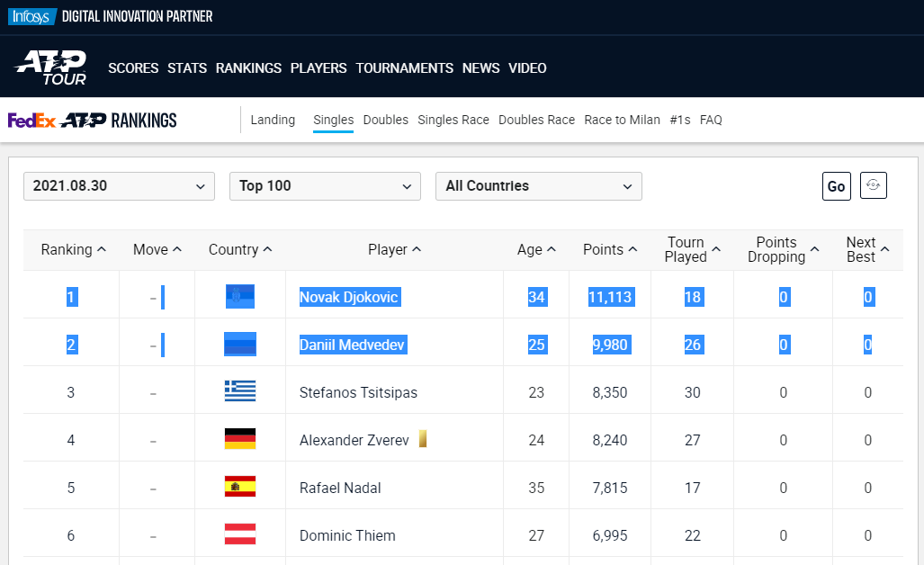Screen dimensions: 924x565
Task: Open Dominic Thiem player profile
Action: (347, 535)
